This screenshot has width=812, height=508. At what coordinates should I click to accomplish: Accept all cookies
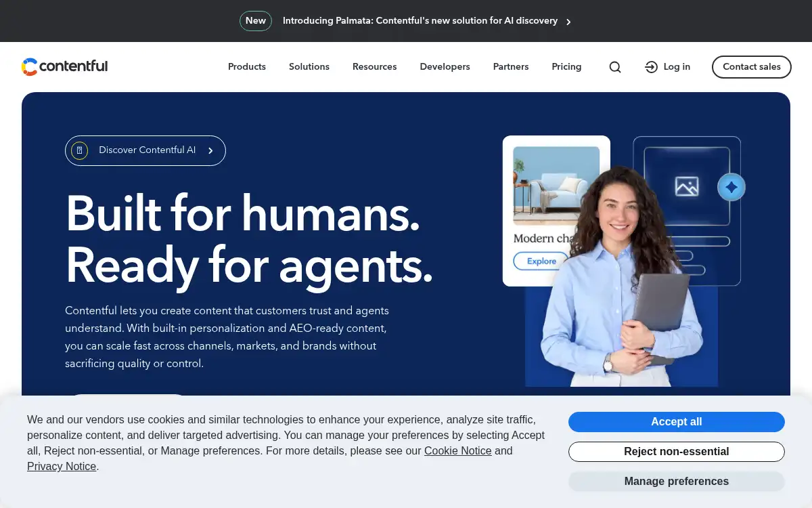click(x=677, y=421)
